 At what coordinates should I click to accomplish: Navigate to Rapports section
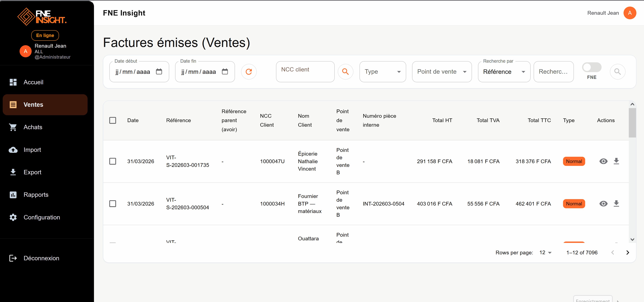pyautogui.click(x=36, y=195)
